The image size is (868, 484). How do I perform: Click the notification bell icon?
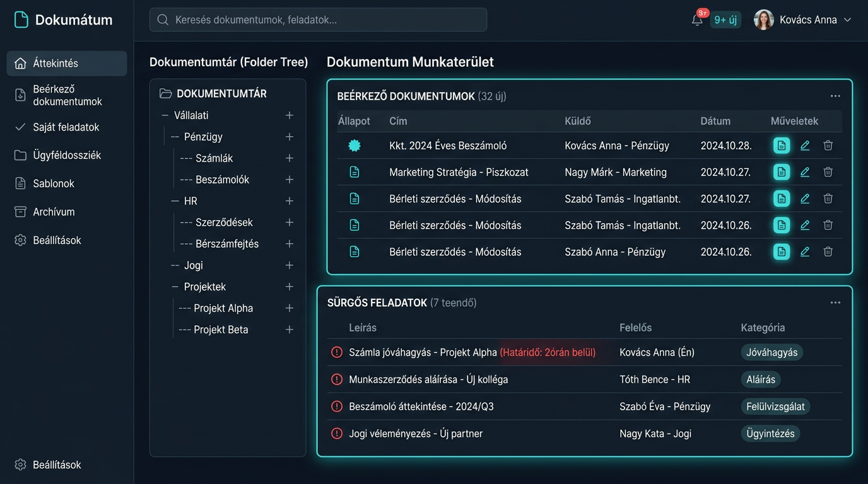click(x=697, y=20)
